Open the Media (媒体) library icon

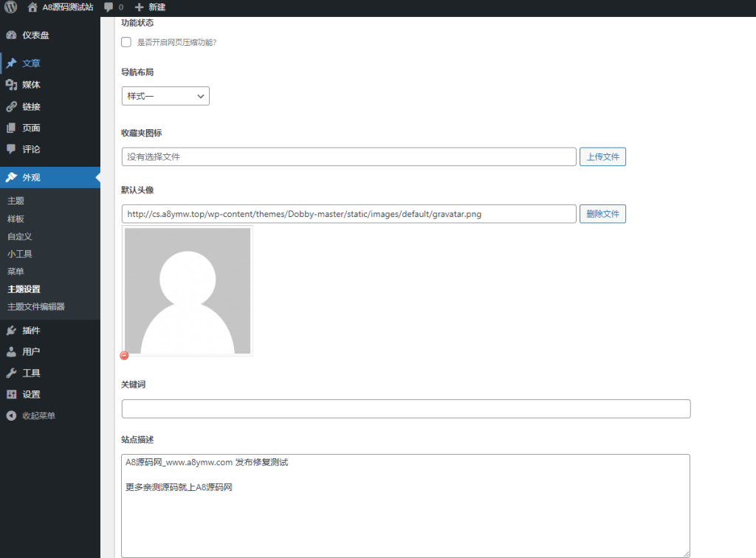click(x=12, y=84)
